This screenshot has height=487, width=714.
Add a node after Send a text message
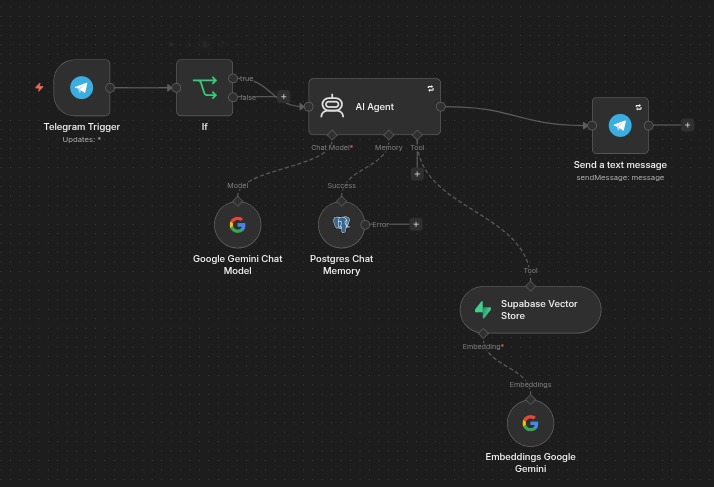click(x=688, y=125)
